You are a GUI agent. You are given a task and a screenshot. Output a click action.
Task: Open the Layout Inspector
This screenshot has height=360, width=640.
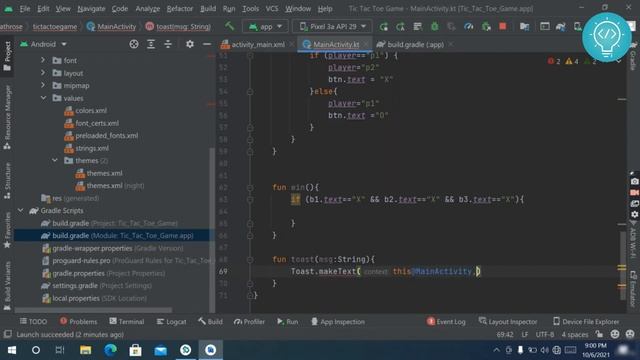coord(508,322)
